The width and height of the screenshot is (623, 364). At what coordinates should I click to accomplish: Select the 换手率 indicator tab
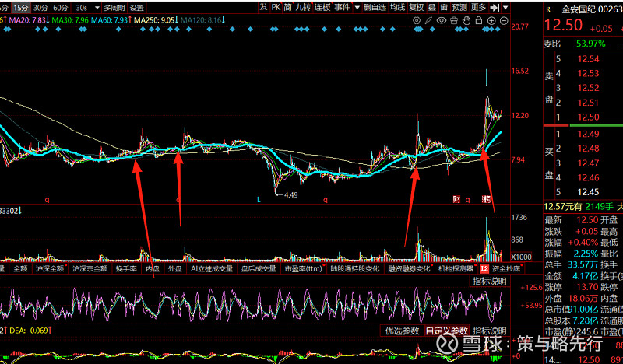(126, 269)
